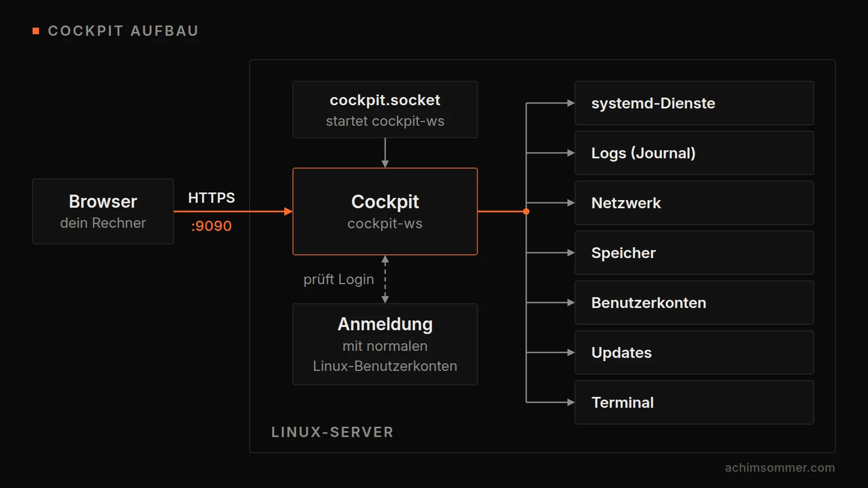
Task: Select the ":9090" port label
Action: [212, 226]
